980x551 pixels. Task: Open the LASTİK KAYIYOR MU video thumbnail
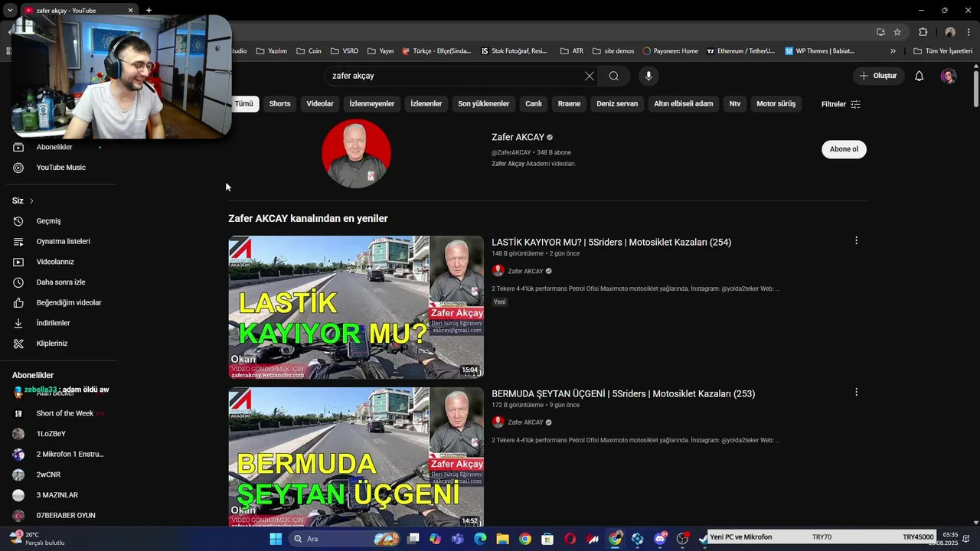point(356,307)
